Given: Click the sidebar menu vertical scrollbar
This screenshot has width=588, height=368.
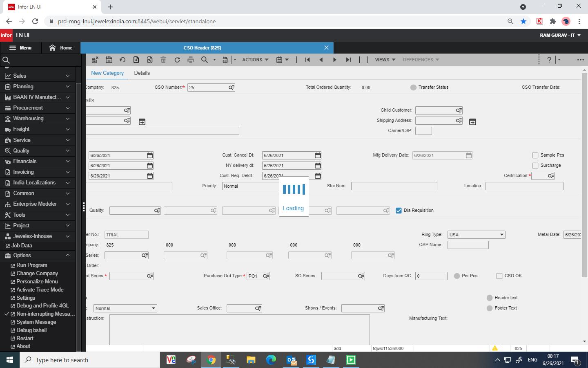Looking at the screenshot, I should click(78, 217).
